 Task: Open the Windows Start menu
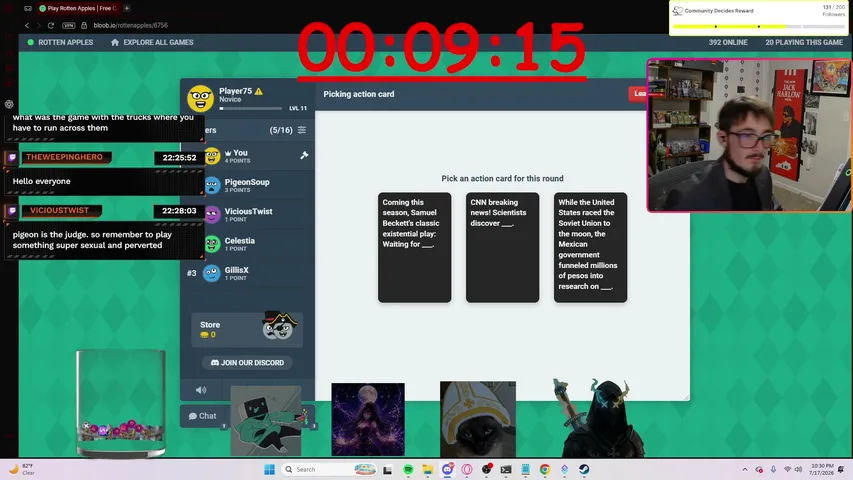pyautogui.click(x=269, y=469)
